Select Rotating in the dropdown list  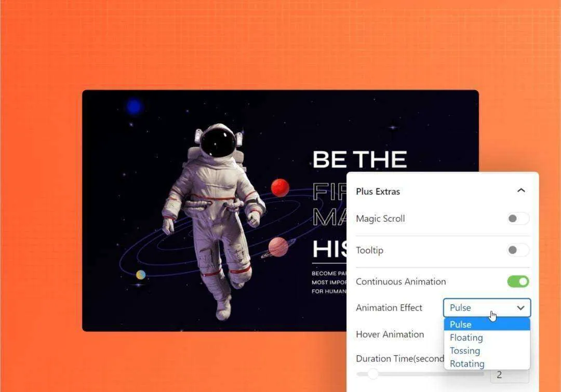point(467,364)
